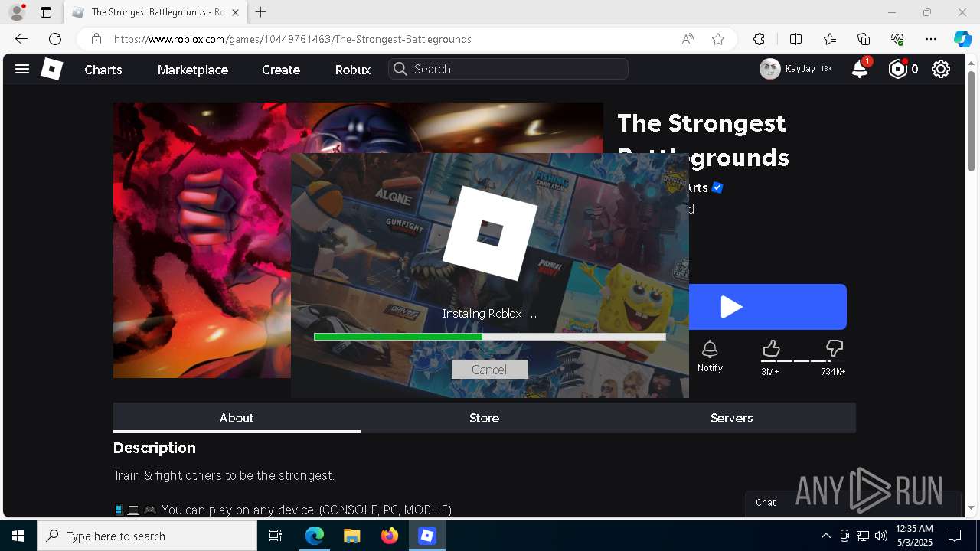Click the Roblox logo home icon
980x551 pixels.
click(x=51, y=69)
